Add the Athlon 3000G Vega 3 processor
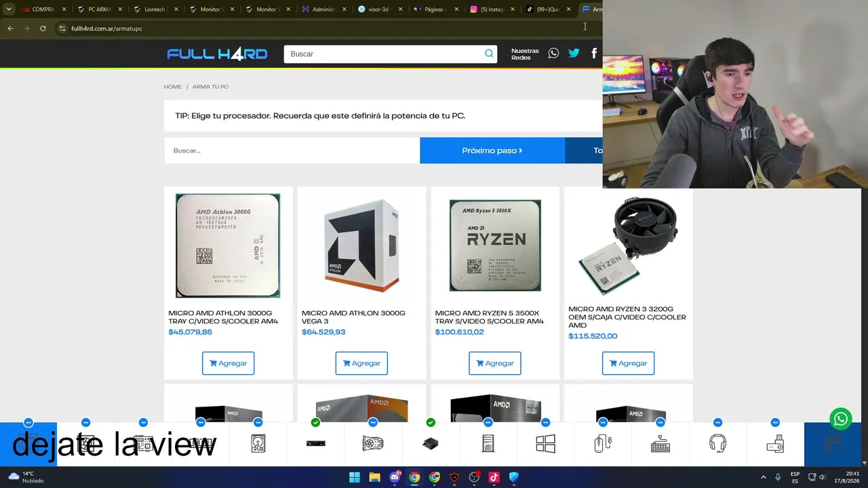Screen dimensions: 868x488 point(361,363)
